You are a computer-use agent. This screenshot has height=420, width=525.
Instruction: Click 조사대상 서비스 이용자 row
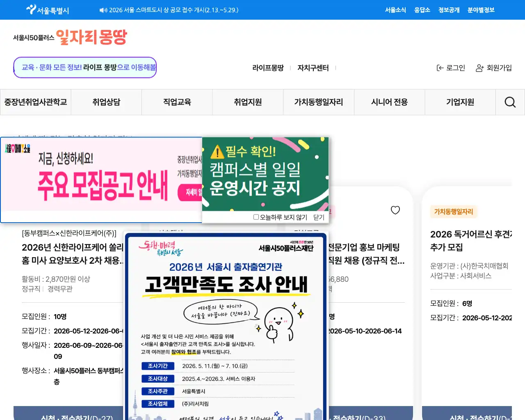tap(218, 379)
